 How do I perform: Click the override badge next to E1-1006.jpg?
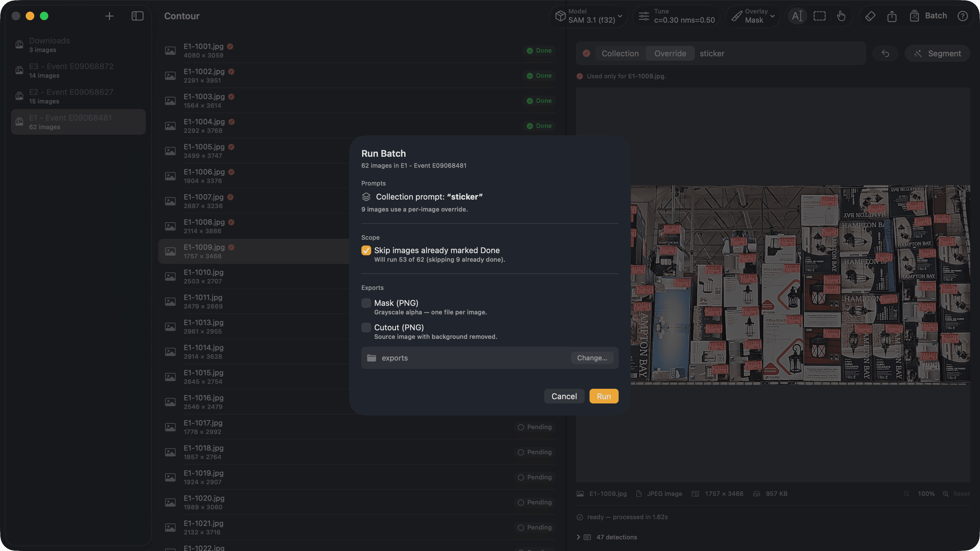point(231,172)
